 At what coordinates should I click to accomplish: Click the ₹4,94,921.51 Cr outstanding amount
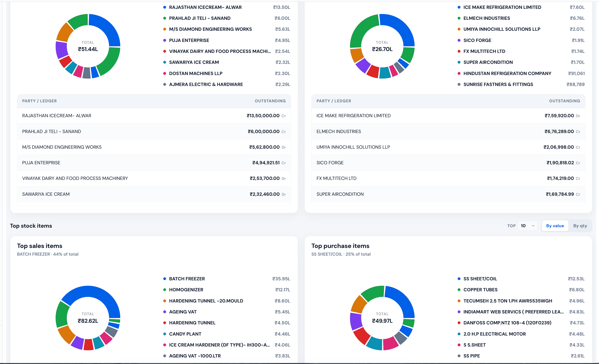click(269, 163)
